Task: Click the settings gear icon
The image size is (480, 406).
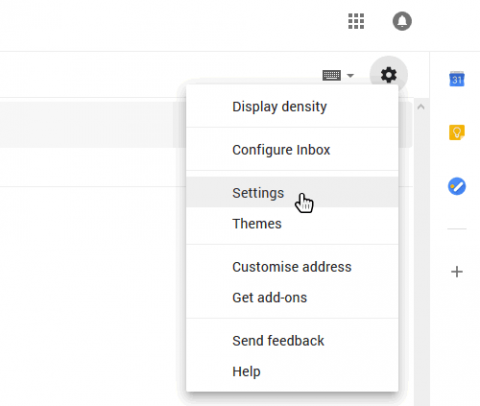Action: pos(389,75)
